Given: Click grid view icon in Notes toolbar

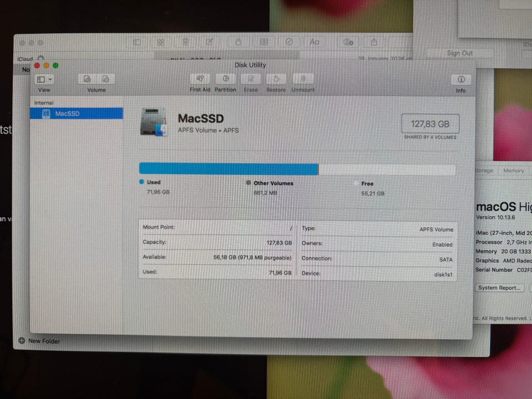Looking at the screenshot, I should pyautogui.click(x=161, y=42).
